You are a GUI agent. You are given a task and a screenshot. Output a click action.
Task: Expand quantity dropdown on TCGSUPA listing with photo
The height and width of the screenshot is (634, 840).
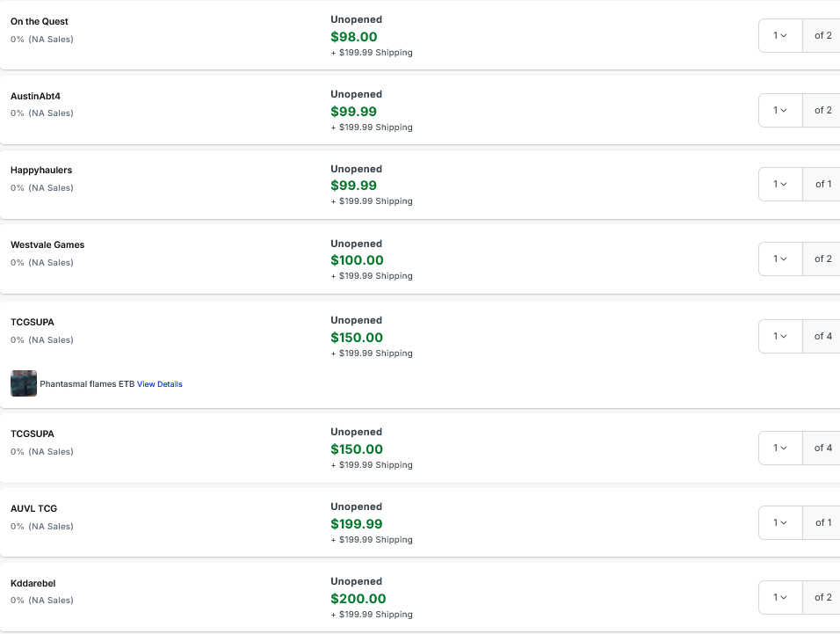780,336
